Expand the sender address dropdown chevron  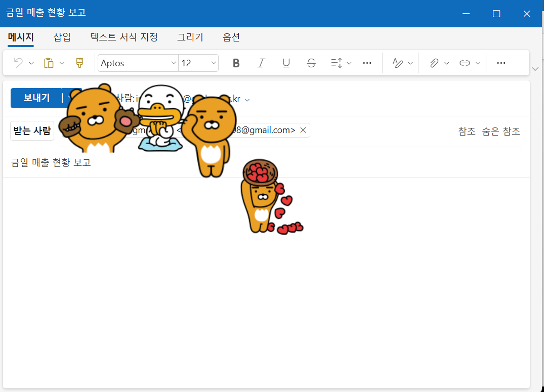click(247, 100)
